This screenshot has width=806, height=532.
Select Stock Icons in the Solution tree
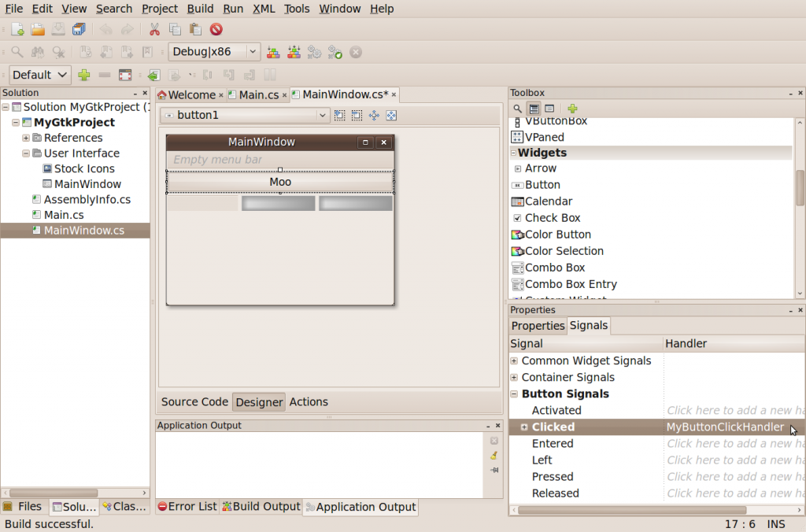tap(84, 168)
